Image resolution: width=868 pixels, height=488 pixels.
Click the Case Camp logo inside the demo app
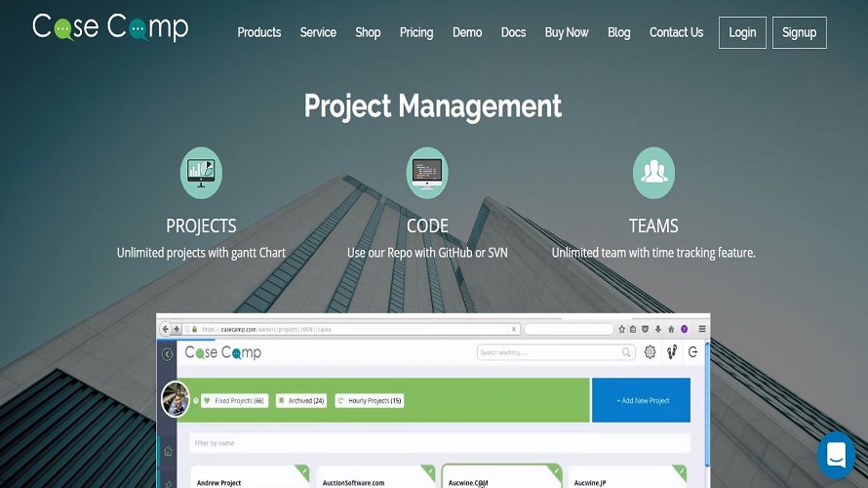point(223,353)
